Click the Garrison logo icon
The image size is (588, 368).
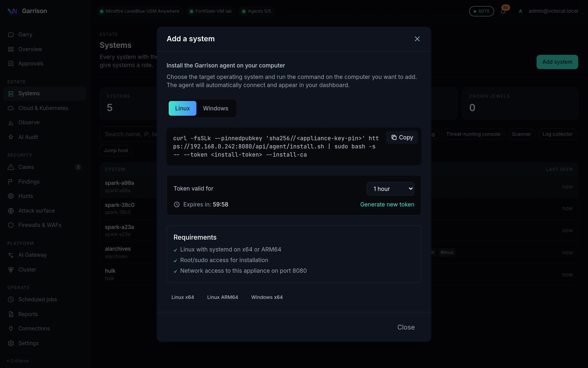tap(12, 11)
